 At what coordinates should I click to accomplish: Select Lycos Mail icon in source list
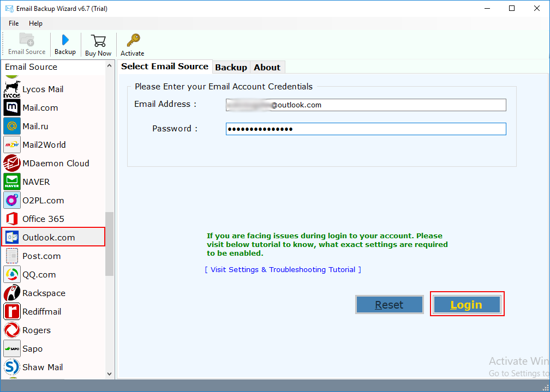click(12, 89)
